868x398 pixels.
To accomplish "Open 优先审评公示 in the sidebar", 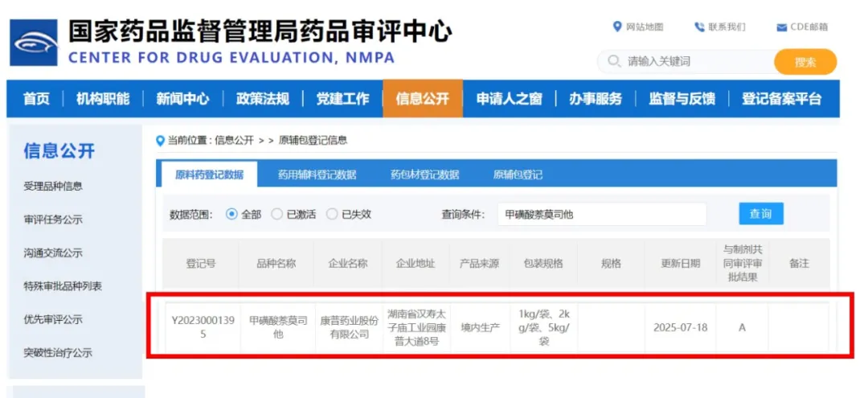I will 53,319.
